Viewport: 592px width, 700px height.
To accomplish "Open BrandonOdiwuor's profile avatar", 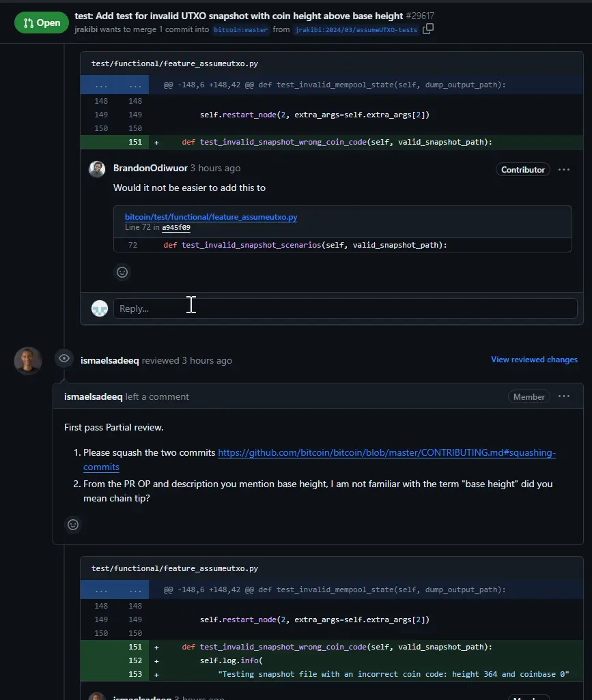I will [96, 169].
